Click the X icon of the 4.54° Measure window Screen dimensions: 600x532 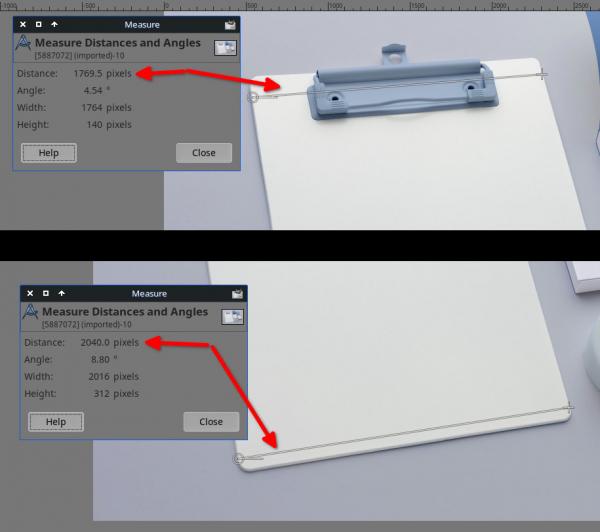(x=23, y=24)
